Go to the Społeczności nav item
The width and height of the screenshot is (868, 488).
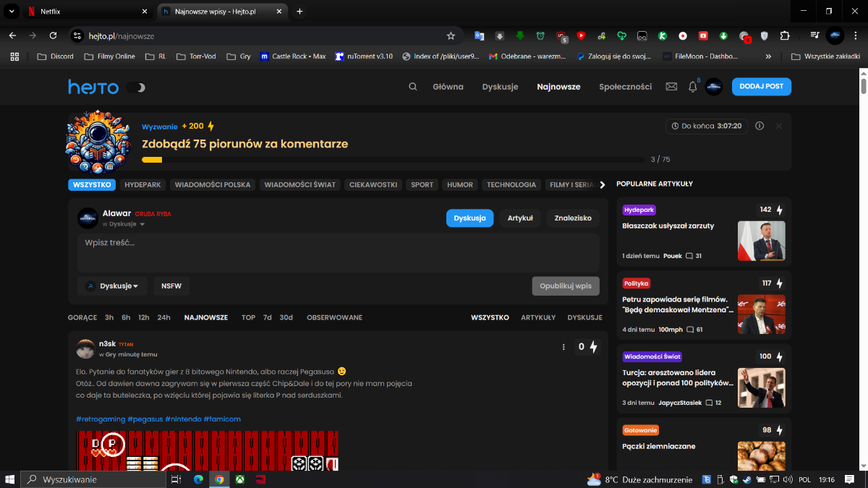(625, 87)
